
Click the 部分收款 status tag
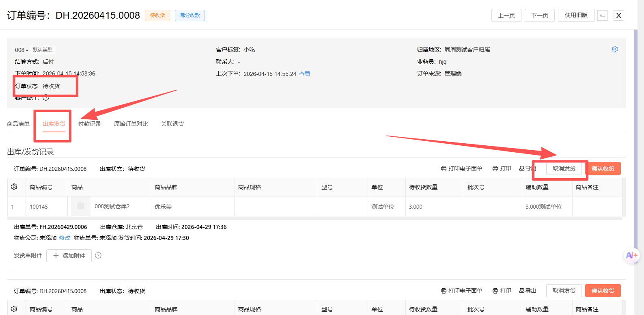point(190,15)
